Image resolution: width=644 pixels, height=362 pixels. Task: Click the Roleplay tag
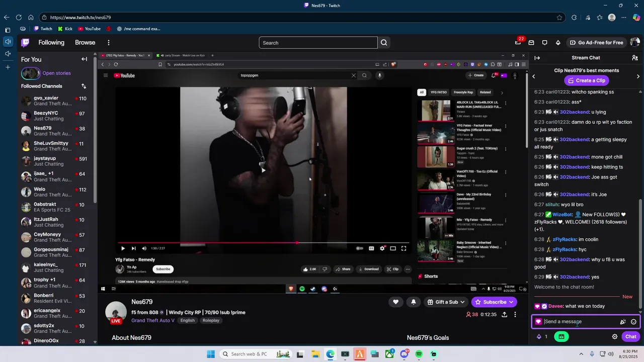[x=211, y=320]
